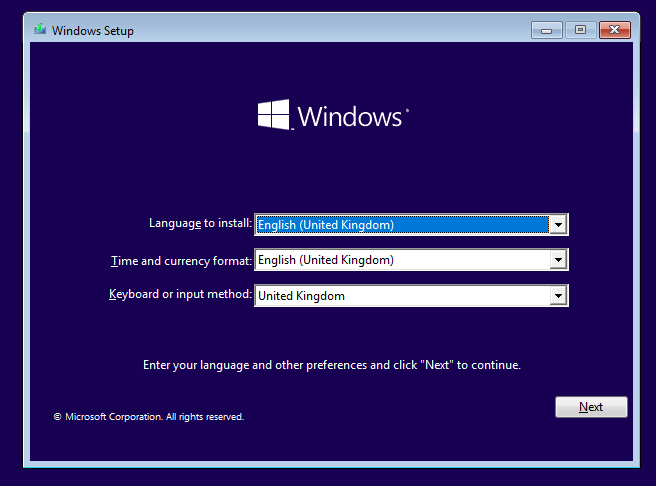Click the 'Windows Setup' title text
This screenshot has width=656, height=486.
tap(93, 31)
